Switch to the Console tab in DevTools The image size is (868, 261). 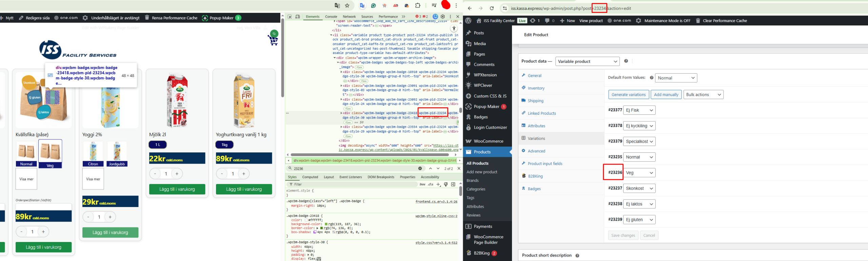(331, 17)
